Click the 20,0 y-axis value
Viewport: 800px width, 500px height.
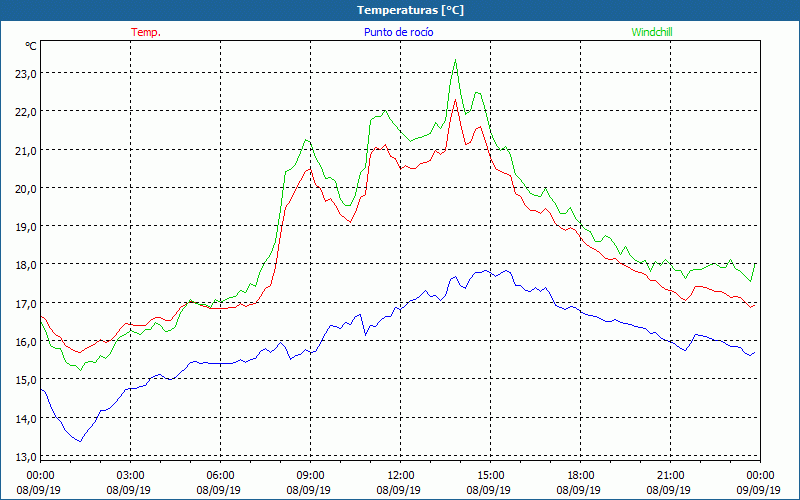coord(26,189)
